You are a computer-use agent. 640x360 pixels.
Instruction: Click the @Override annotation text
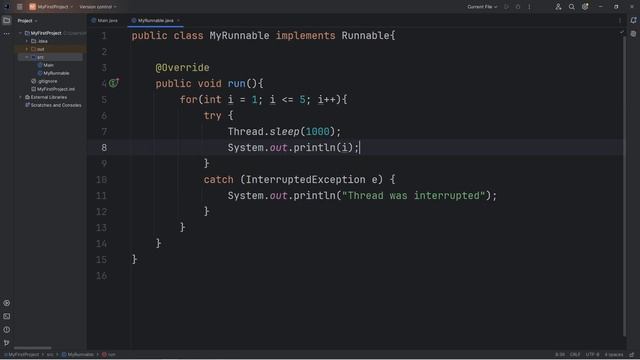pos(182,68)
